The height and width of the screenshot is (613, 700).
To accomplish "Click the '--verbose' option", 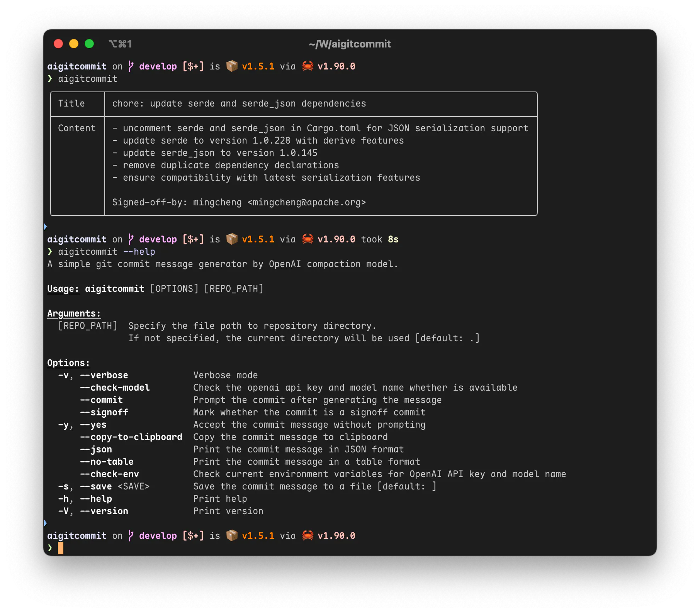I will tap(104, 375).
